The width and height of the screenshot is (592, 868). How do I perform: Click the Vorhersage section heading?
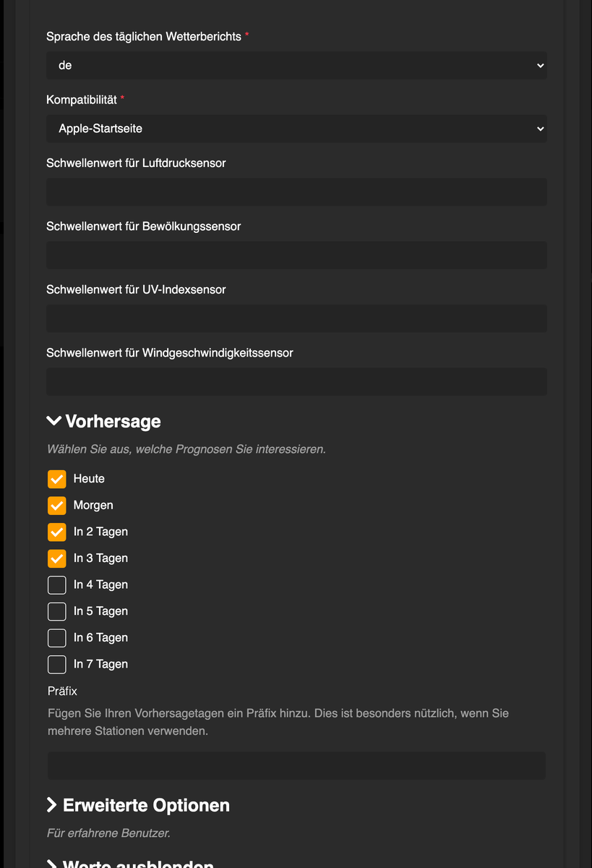[x=113, y=421]
